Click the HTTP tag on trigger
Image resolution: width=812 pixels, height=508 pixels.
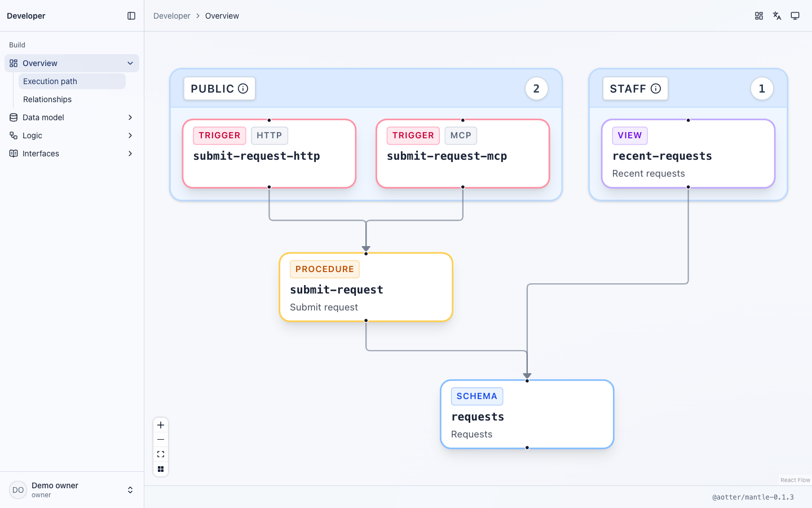pos(270,135)
